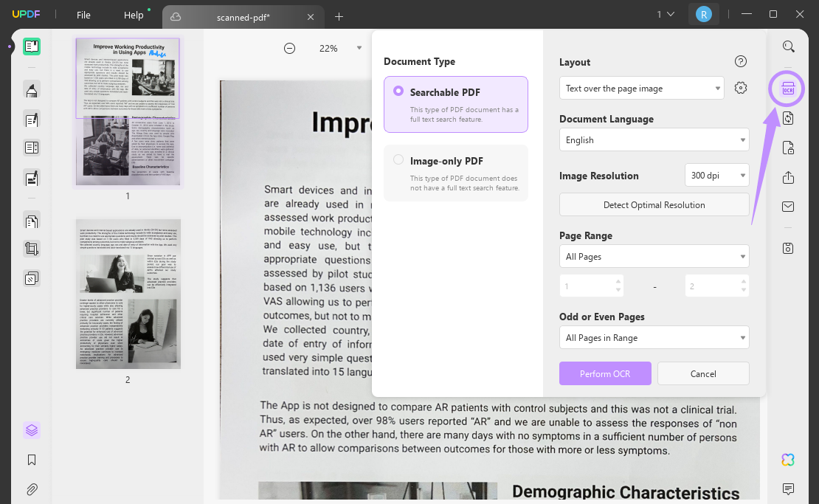The height and width of the screenshot is (504, 819).
Task: Expand the Odd or Even Pages dropdown
Action: (654, 337)
